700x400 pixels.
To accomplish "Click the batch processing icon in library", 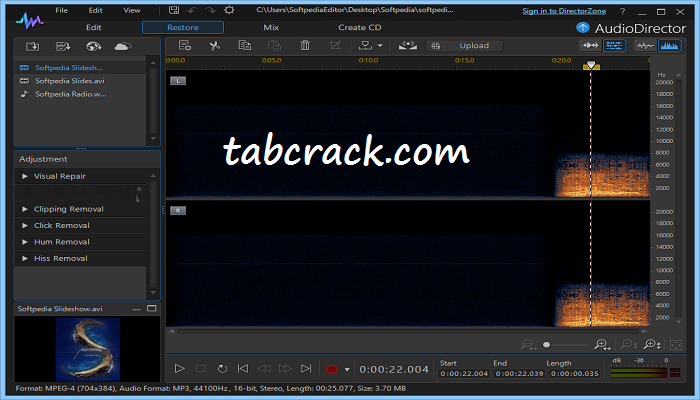I will click(x=63, y=46).
